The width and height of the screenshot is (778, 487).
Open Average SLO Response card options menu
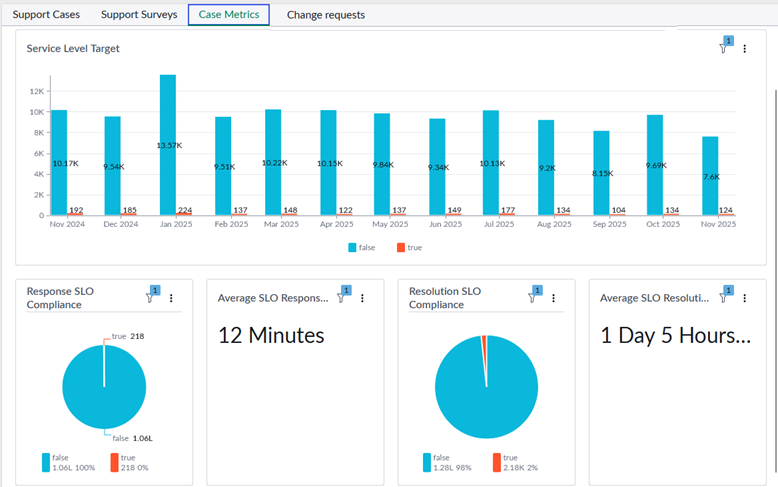(x=362, y=298)
